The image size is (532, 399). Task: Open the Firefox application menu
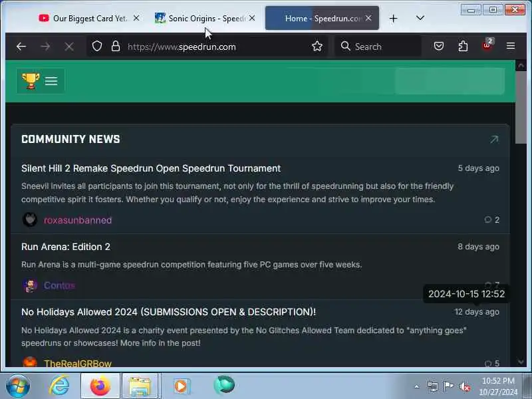[x=511, y=46]
